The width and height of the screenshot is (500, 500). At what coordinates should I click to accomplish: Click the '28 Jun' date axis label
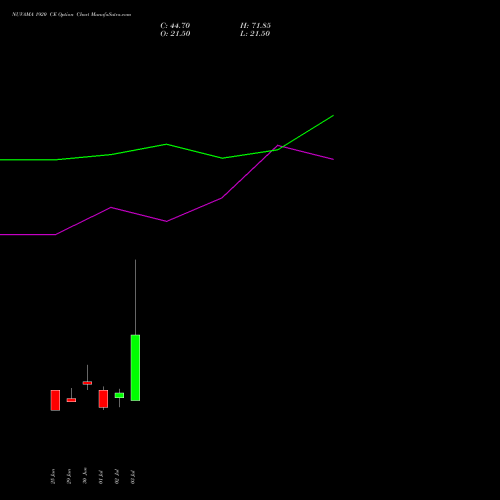[x=53, y=477]
